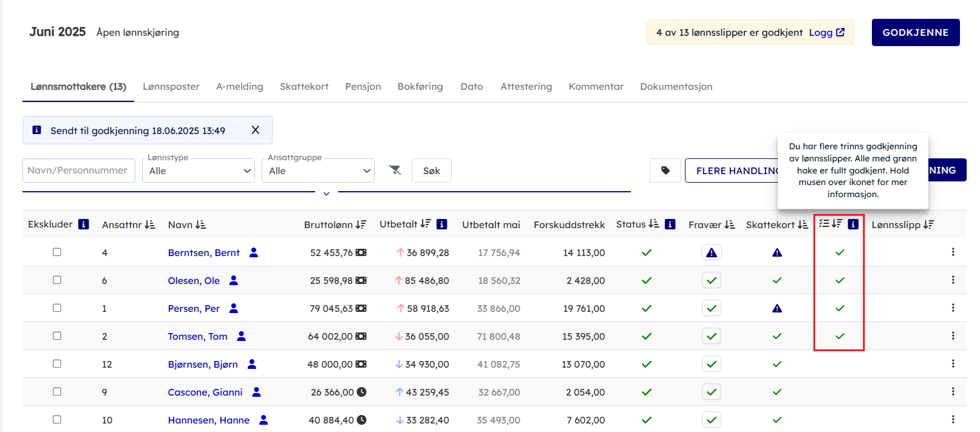Sort by Ansattnr column sort icon

click(150, 224)
